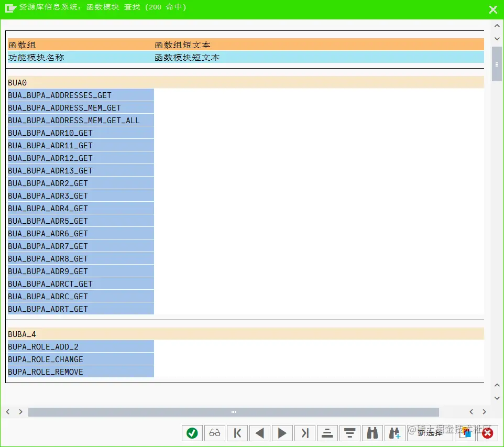The image size is (504, 447).
Task: Click topmost up arrow of vertical scrollbar
Action: pos(497,26)
